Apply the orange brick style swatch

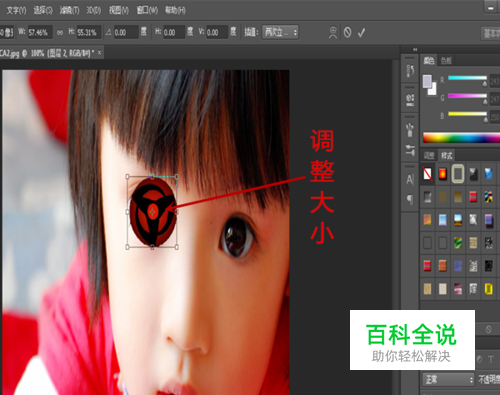click(443, 266)
